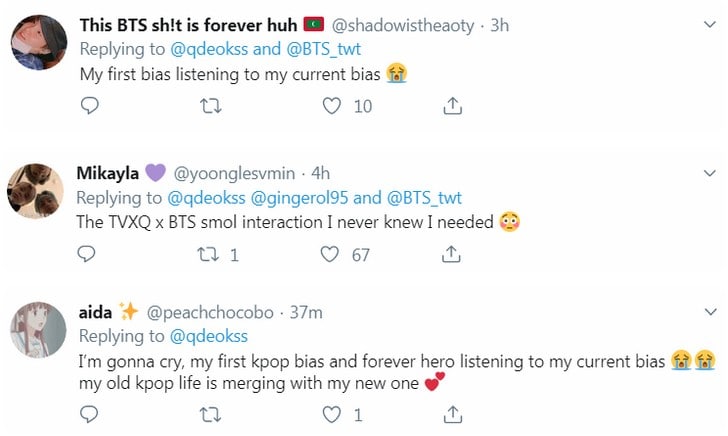The width and height of the screenshot is (728, 436).
Task: Share Mikayla's tweet
Action: click(x=452, y=255)
